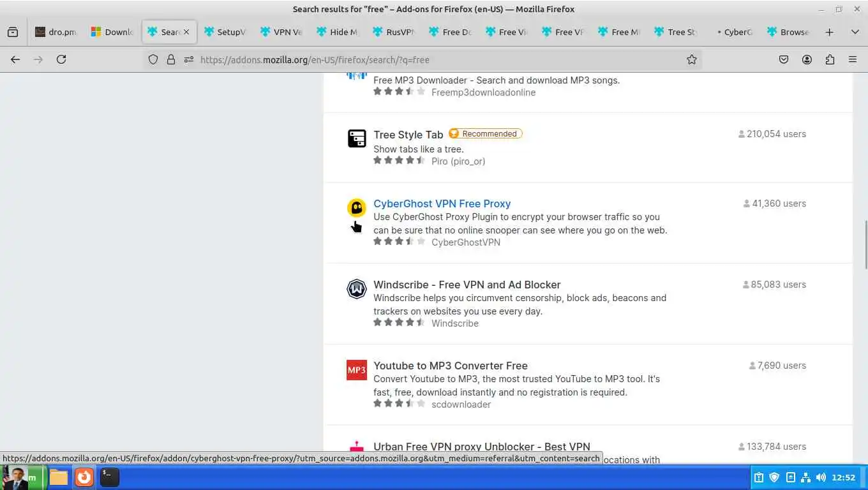
Task: Click the 133,784 users count
Action: pyautogui.click(x=772, y=447)
